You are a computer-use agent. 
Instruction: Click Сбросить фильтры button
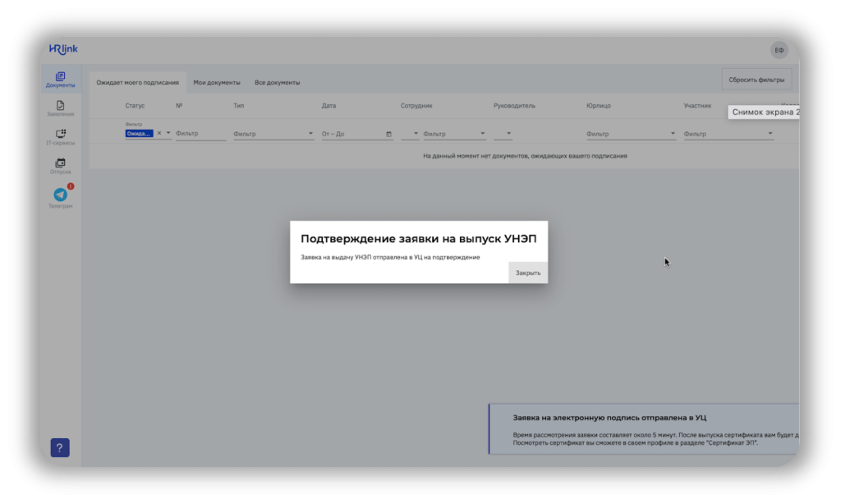click(x=756, y=80)
